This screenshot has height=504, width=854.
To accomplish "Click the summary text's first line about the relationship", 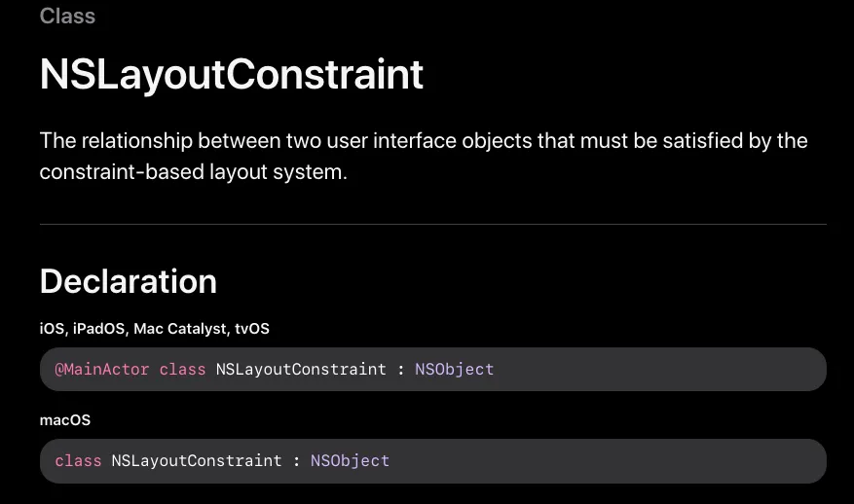I will point(424,141).
